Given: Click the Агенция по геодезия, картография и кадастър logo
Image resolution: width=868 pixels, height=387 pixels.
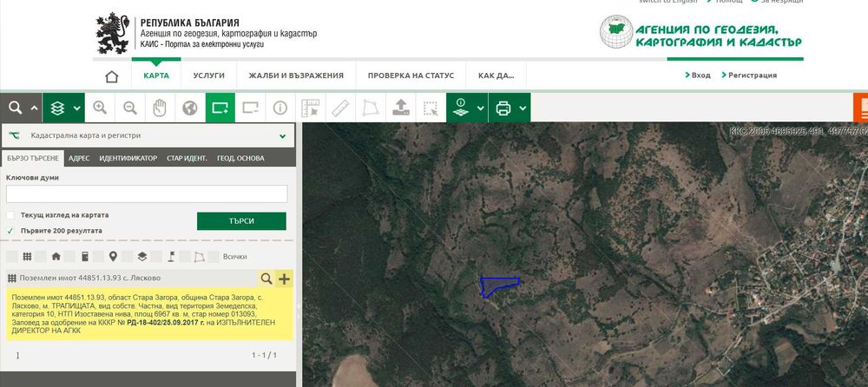Looking at the screenshot, I should coord(701,32).
